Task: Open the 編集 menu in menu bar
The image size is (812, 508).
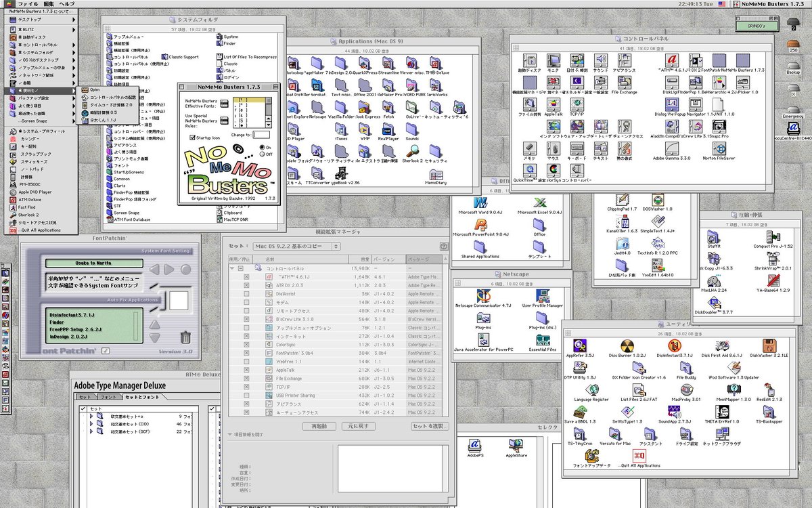Action: [x=48, y=4]
